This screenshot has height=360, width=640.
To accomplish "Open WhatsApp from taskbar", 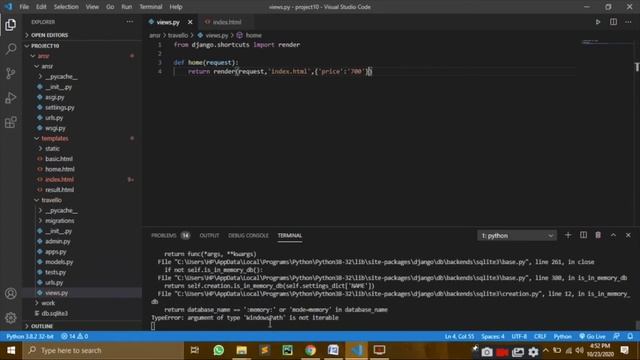I will click(x=219, y=350).
